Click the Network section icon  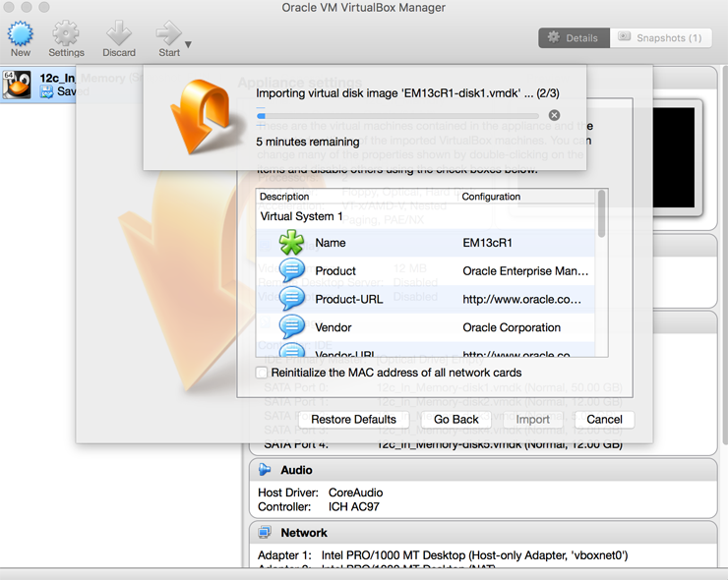point(265,532)
